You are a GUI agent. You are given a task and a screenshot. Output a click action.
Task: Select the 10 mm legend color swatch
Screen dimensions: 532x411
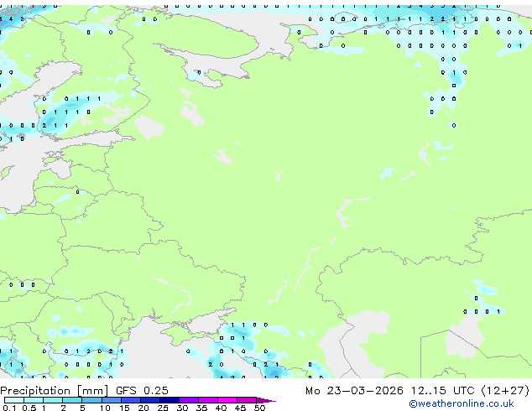113,400
